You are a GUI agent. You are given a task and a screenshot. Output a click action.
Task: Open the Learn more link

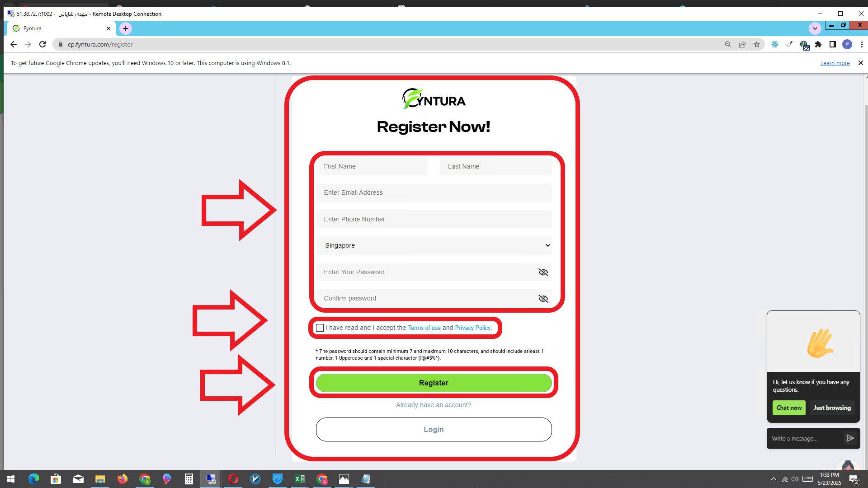tap(835, 63)
